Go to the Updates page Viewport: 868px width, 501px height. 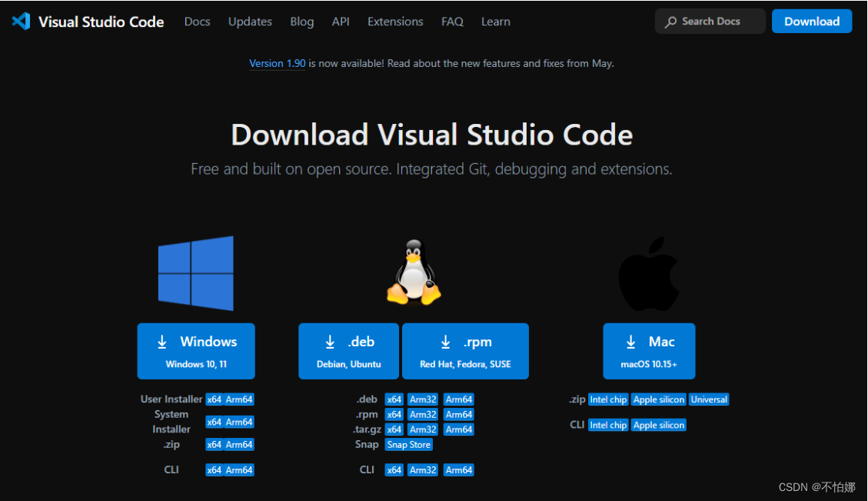click(x=250, y=22)
